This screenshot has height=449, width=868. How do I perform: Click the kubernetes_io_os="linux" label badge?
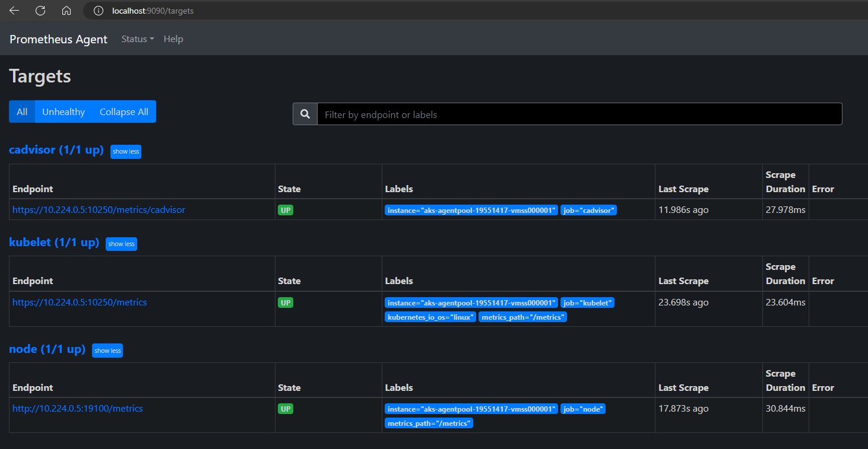click(x=430, y=317)
